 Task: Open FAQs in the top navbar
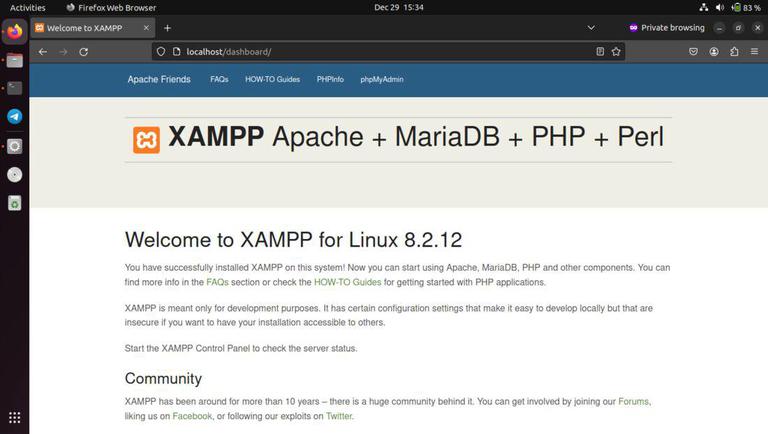point(219,79)
